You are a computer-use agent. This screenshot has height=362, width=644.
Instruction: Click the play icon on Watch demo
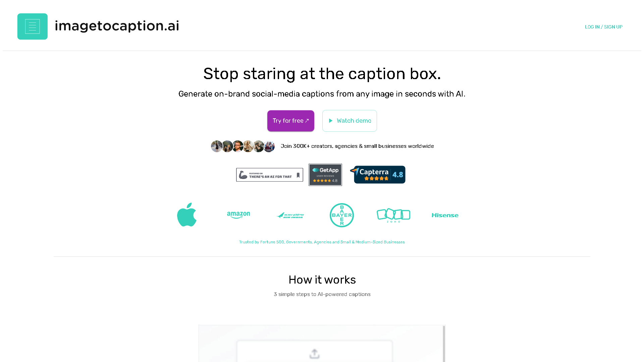pyautogui.click(x=330, y=121)
